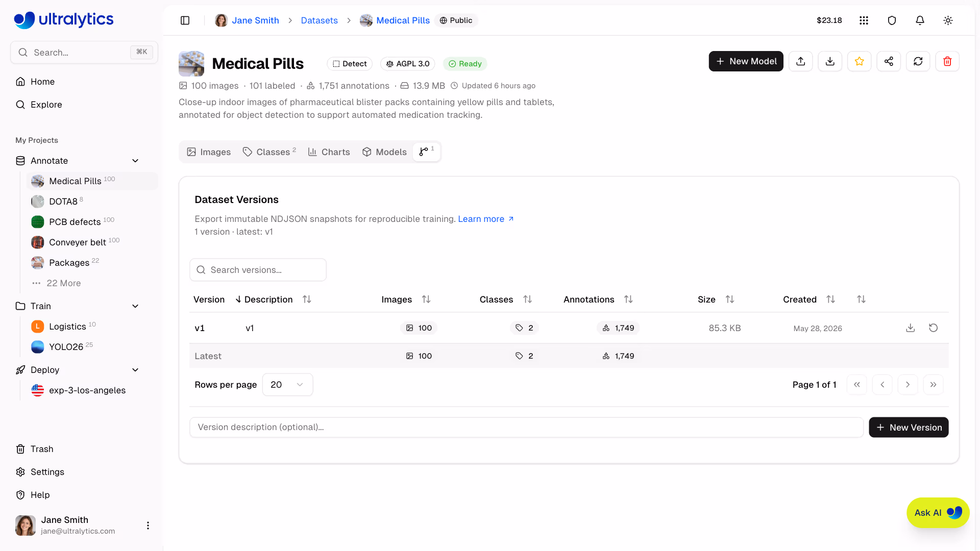The height and width of the screenshot is (551, 980).
Task: Toggle the sidebar panel icon
Action: 185,20
